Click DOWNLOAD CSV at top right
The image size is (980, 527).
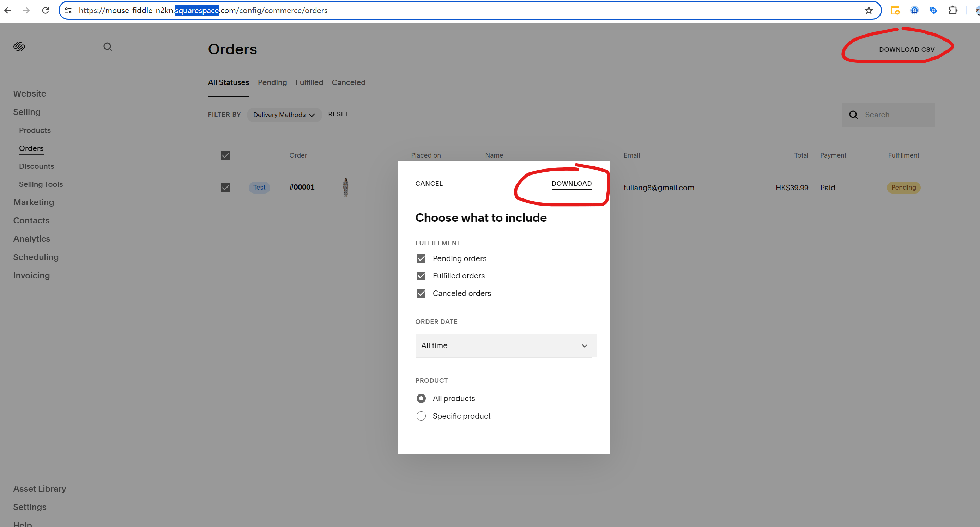907,49
